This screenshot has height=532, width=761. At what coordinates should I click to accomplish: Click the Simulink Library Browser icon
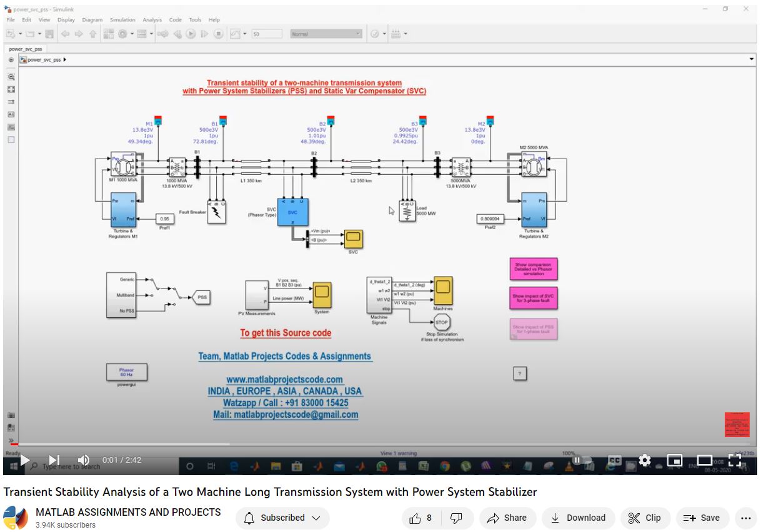coord(108,34)
